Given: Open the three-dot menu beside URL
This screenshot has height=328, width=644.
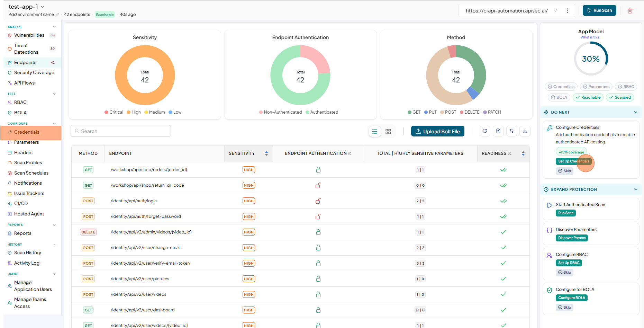Looking at the screenshot, I should [568, 11].
